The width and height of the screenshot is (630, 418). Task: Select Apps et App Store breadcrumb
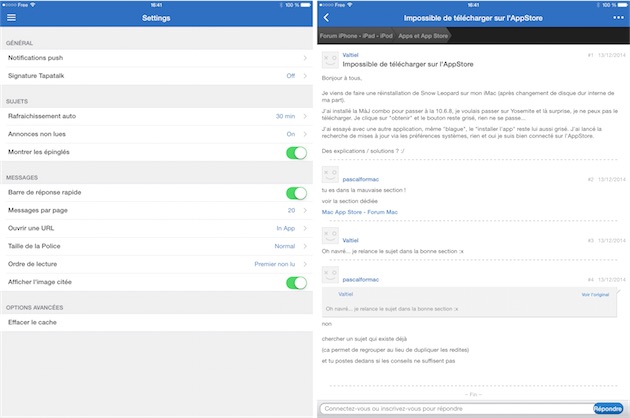(423, 36)
